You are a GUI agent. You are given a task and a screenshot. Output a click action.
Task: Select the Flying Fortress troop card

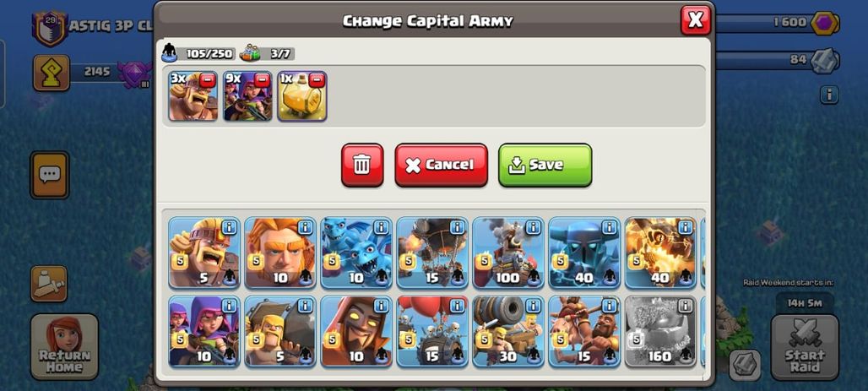(x=508, y=253)
